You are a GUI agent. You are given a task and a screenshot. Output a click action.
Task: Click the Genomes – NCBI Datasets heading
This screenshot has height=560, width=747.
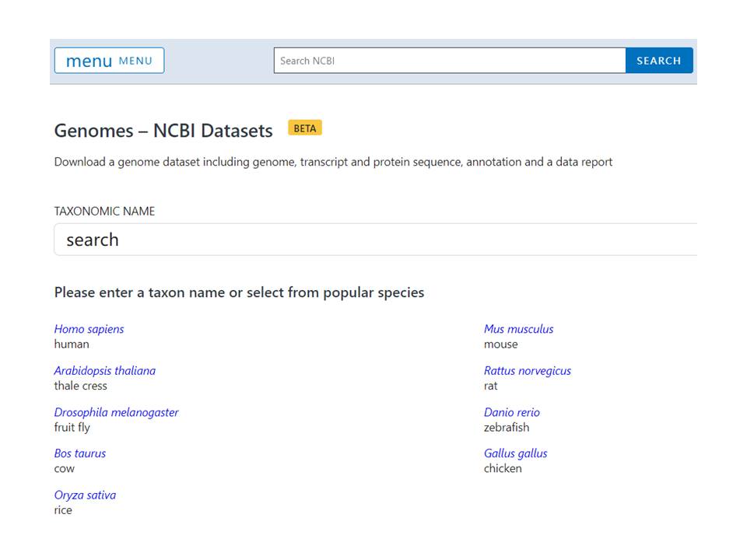point(163,131)
